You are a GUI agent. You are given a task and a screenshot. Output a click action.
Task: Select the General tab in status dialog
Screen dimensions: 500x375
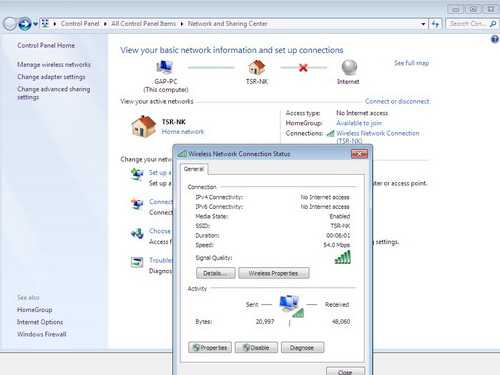pyautogui.click(x=194, y=169)
